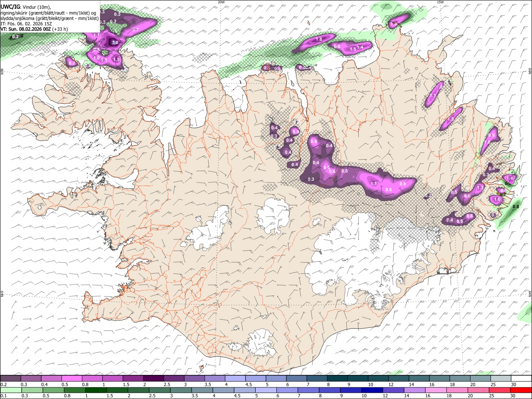Click the 'rigning/skúrir' legend description line

tap(49, 12)
